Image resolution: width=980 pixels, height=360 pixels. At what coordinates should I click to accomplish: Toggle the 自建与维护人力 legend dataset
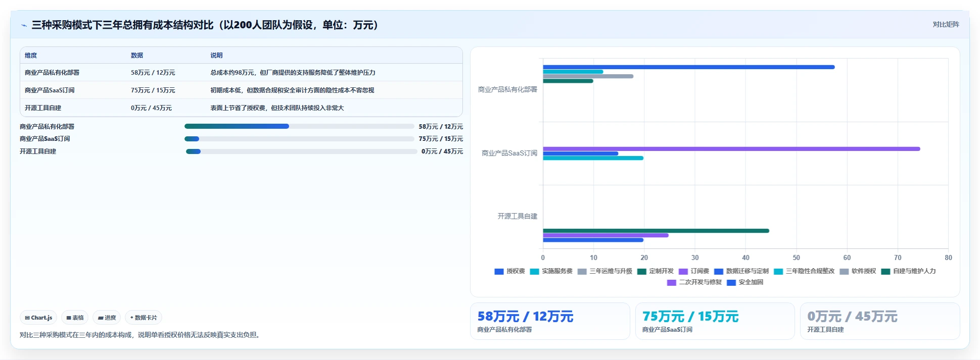[908, 271]
